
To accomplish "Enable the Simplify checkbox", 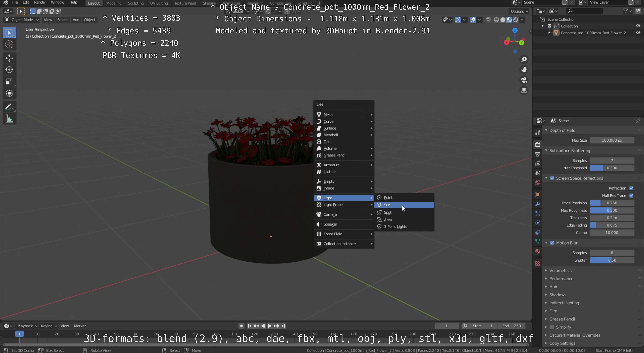I will click(552, 327).
